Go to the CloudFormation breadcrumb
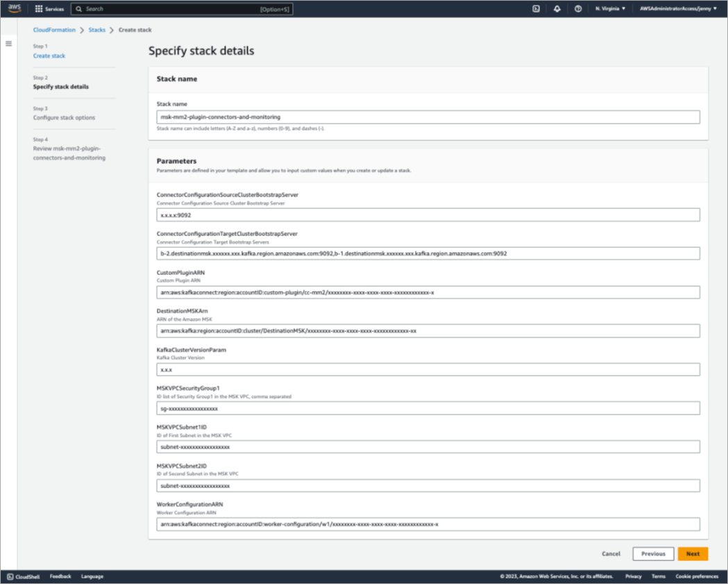The image size is (728, 584). point(54,30)
